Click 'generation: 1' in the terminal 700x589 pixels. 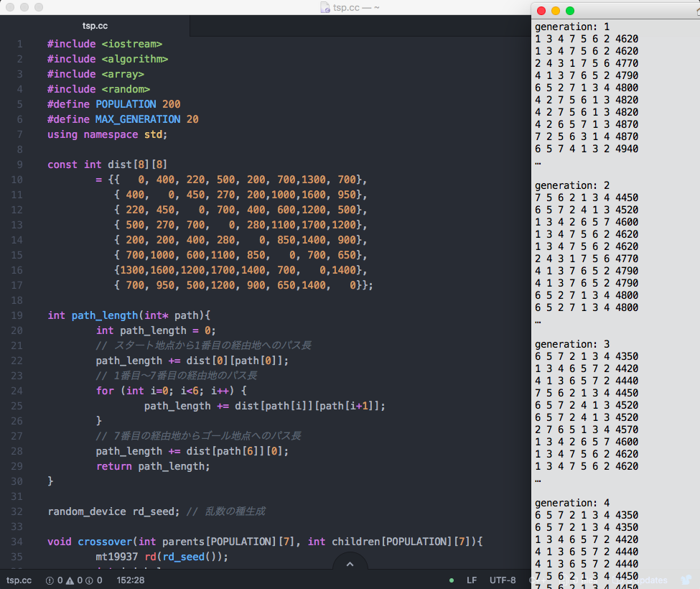coord(572,27)
